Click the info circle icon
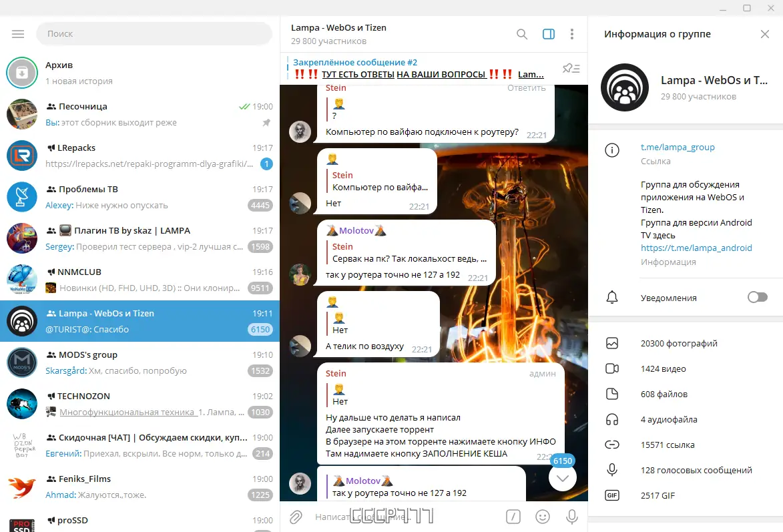This screenshot has width=783, height=532. [x=611, y=150]
